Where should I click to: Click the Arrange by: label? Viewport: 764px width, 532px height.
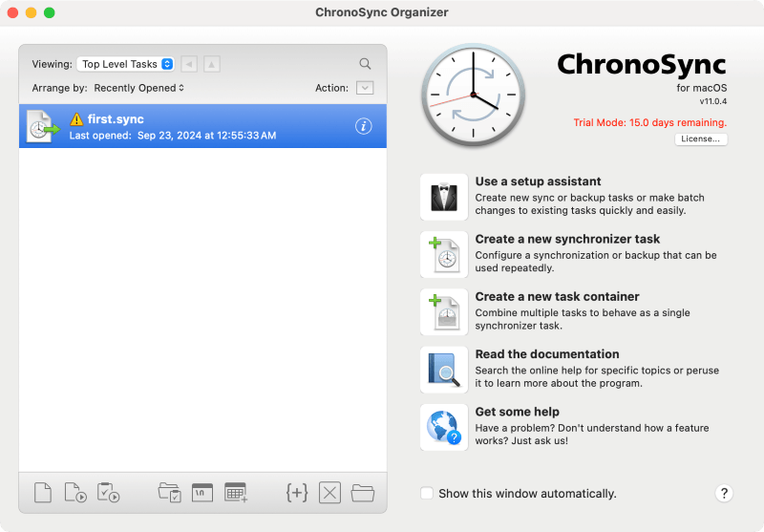[59, 88]
